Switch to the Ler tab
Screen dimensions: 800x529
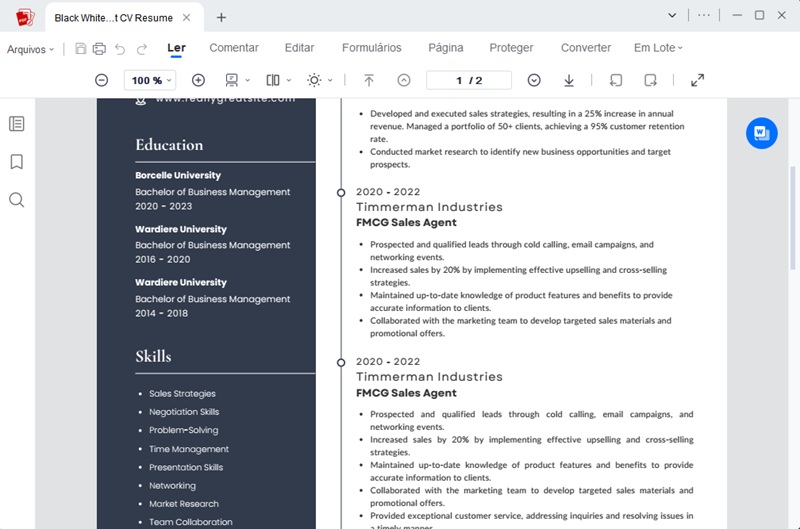(177, 48)
